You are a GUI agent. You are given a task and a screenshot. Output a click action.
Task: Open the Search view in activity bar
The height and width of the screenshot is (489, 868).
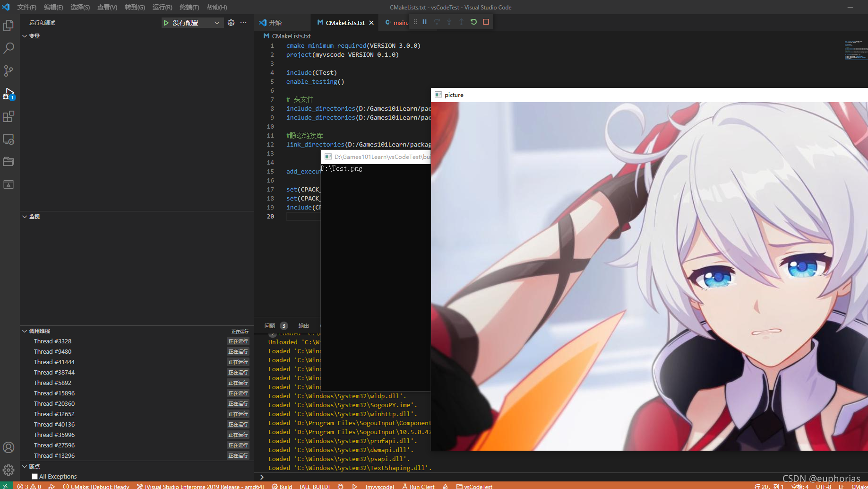[x=9, y=48]
